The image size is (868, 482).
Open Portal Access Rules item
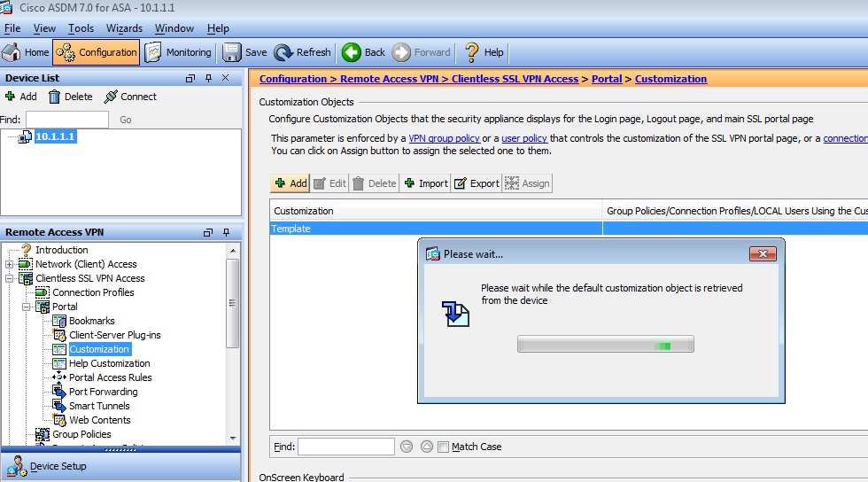click(x=110, y=377)
